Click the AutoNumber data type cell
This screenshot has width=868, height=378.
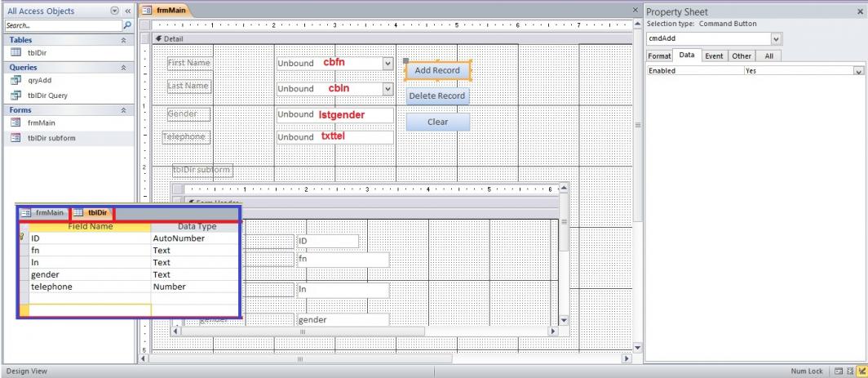pos(194,238)
